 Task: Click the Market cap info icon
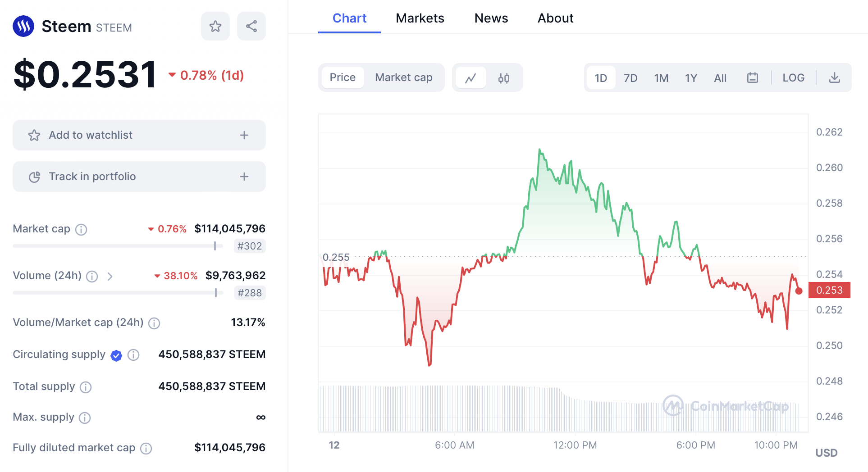(x=81, y=230)
